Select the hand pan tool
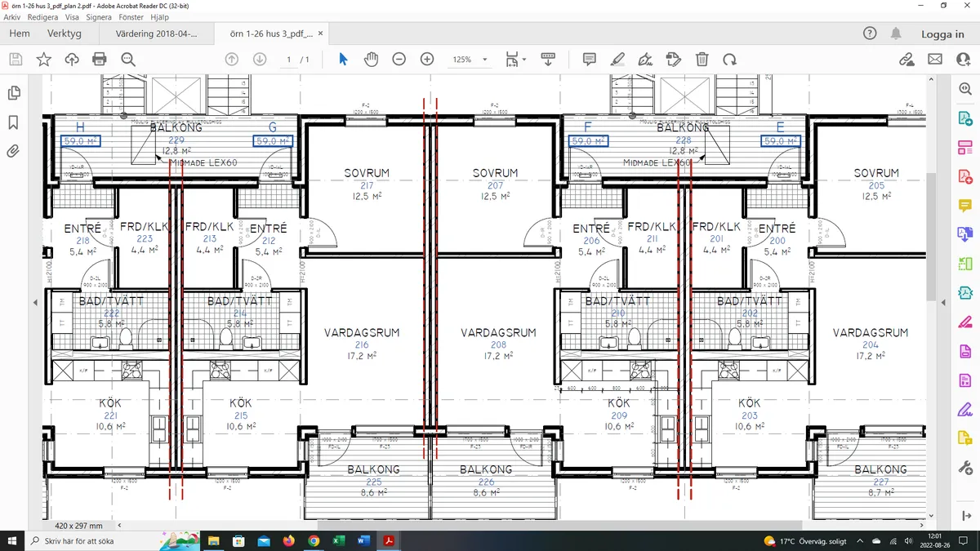 pos(371,59)
